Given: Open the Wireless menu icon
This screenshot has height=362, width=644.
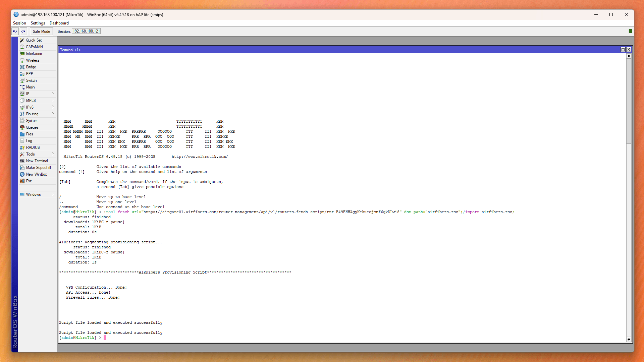Looking at the screenshot, I should tap(22, 60).
